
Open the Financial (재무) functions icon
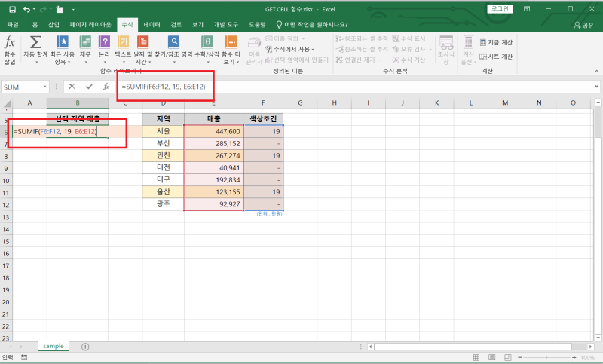click(85, 42)
